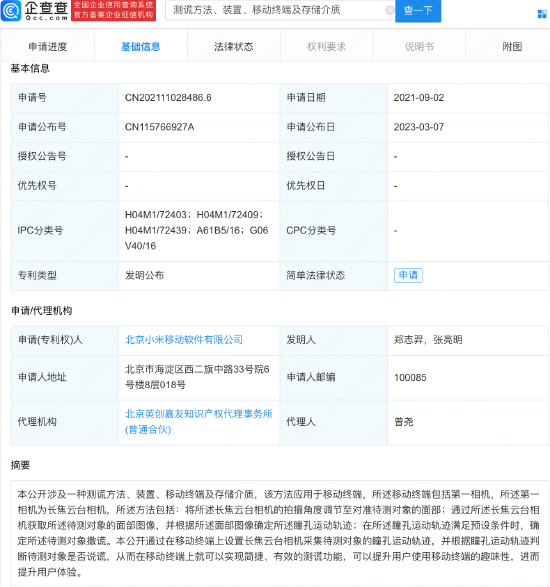Screen dimensions: 550x587
Task: Open 北京小米移动软件有限公司 applicant link
Action: [x=183, y=340]
